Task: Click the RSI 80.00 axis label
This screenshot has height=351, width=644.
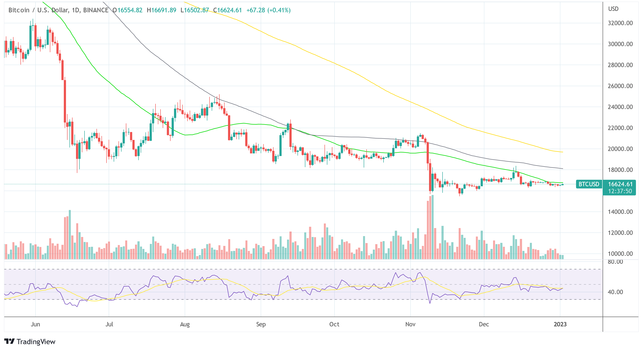Action: point(615,262)
